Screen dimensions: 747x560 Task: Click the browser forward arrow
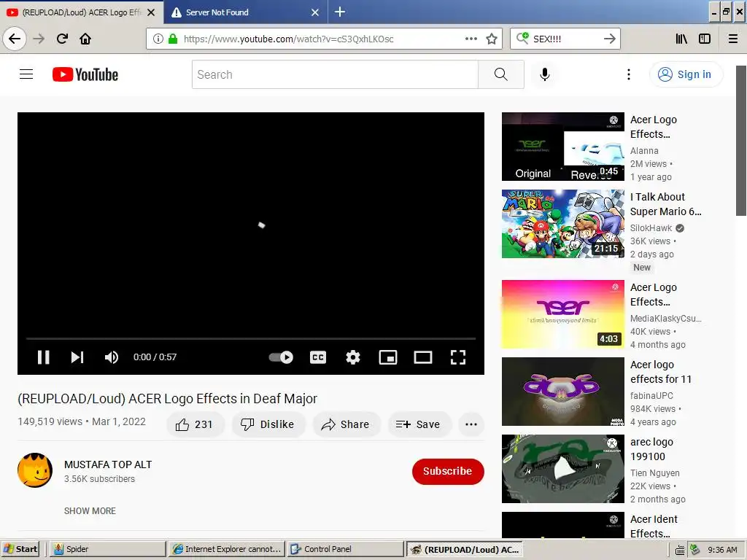click(x=39, y=39)
